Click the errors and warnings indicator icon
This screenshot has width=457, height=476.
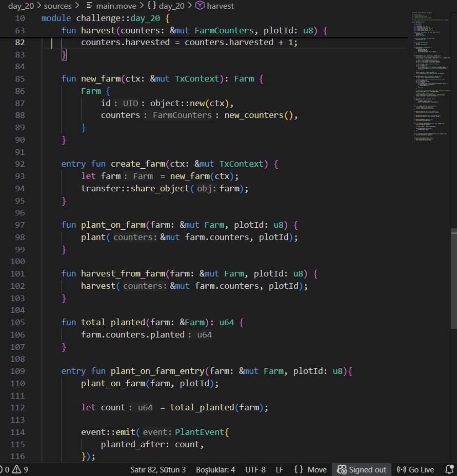[x=11, y=469]
